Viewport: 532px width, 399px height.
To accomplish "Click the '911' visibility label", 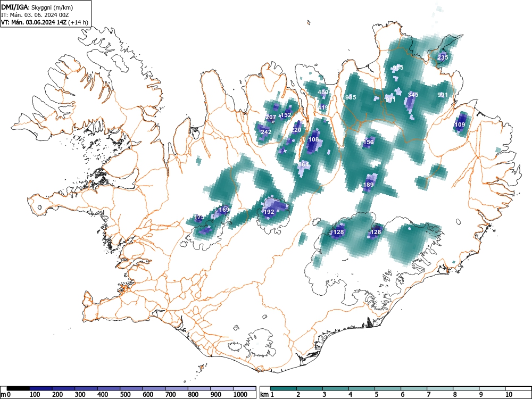I will click(390, 100).
